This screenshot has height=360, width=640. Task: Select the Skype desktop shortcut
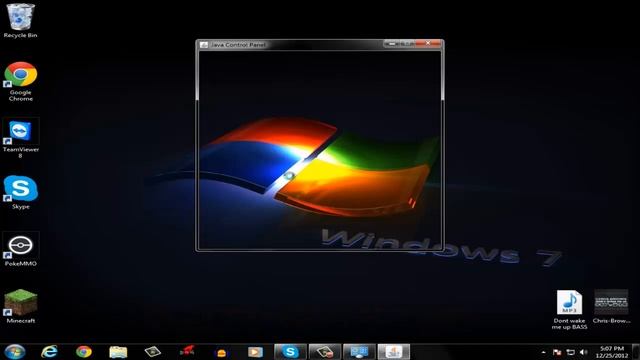(x=20, y=193)
